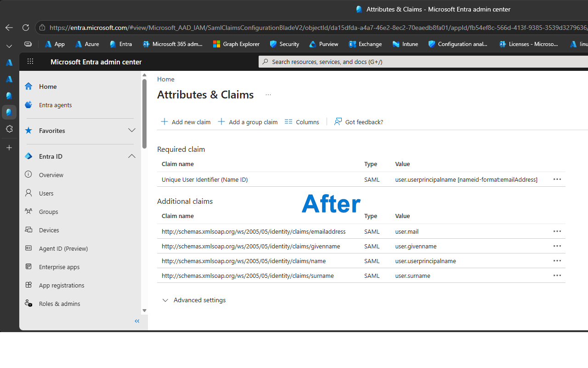
Task: Open ellipsis menu for the claims/name row
Action: (557, 261)
